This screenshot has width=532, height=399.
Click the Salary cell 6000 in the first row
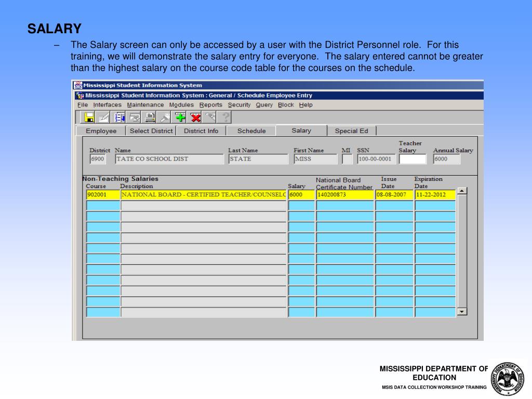tap(301, 195)
